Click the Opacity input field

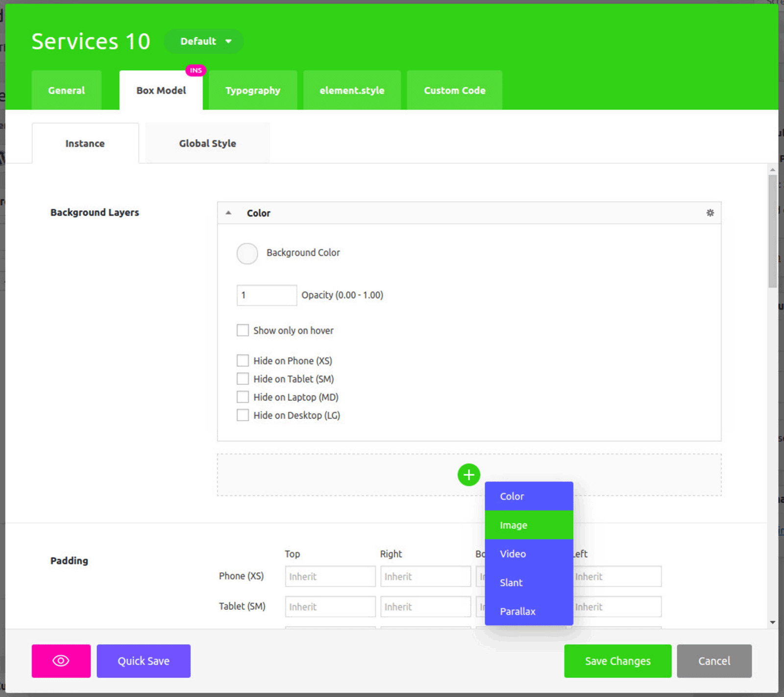[267, 295]
